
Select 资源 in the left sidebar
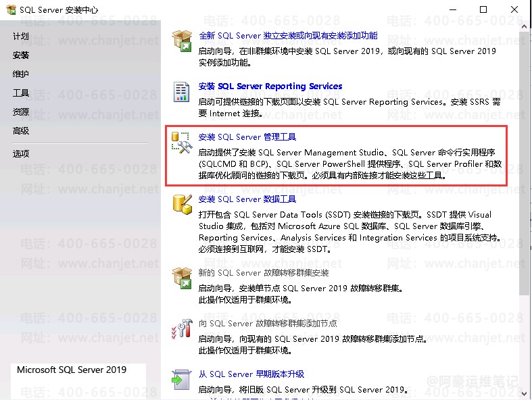[x=21, y=111]
